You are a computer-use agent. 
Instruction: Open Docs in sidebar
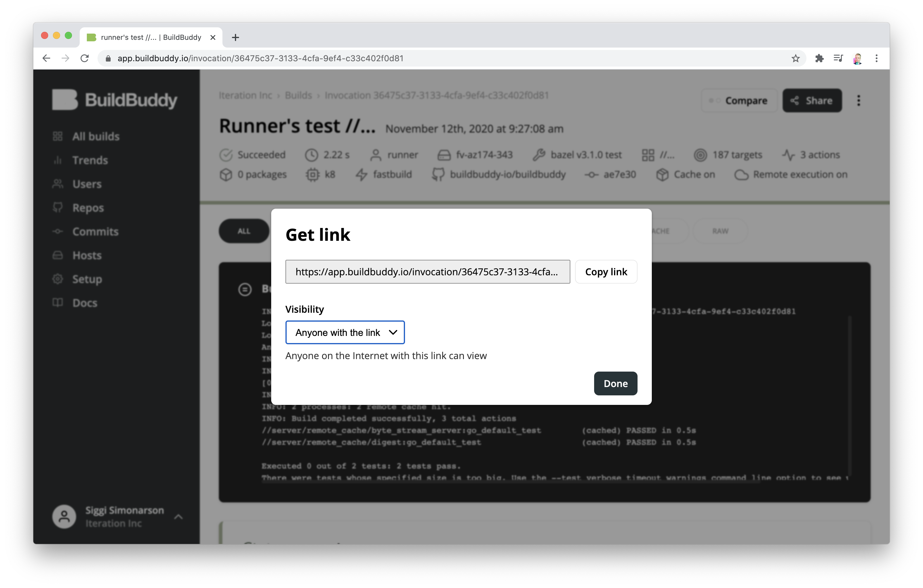[x=75, y=303]
